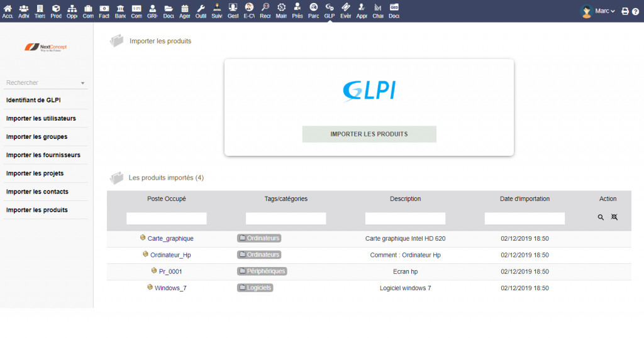Click the print icon in top bar
This screenshot has width=644, height=338.
pos(625,11)
